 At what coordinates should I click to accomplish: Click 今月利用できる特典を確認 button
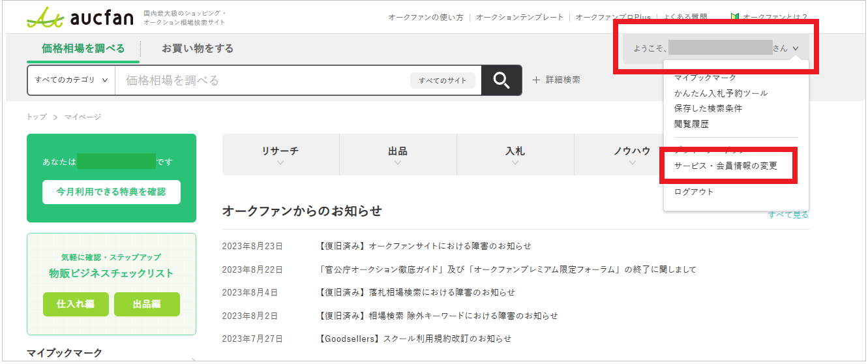112,192
